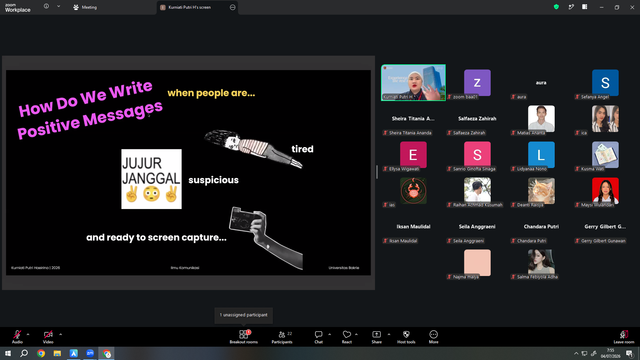Click Matias Ananta's profile photo tile
The width and height of the screenshot is (640, 360).
coord(541,119)
